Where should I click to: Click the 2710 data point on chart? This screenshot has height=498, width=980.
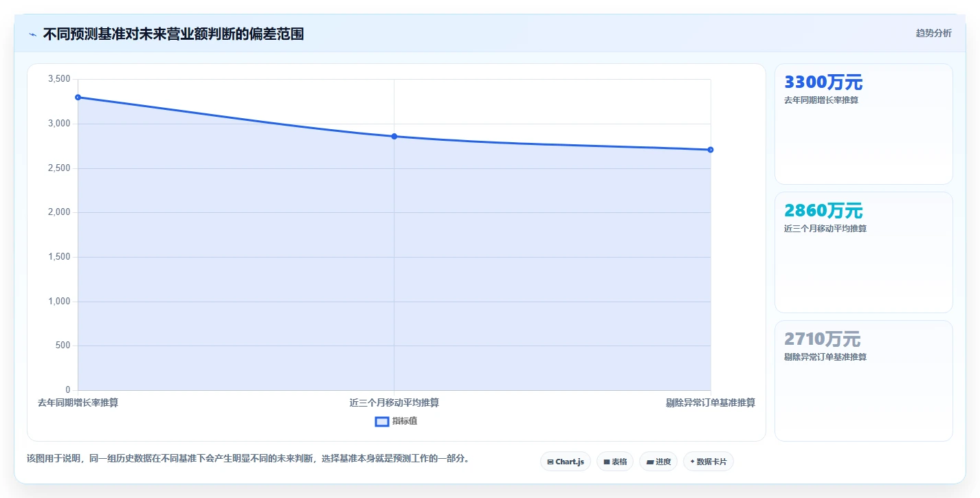[711, 150]
